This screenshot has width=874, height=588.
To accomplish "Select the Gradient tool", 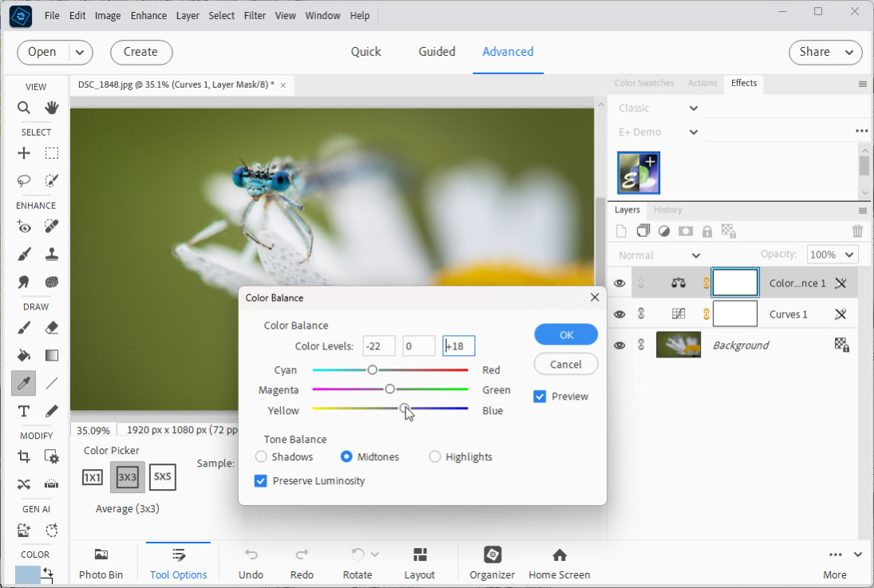I will click(52, 355).
